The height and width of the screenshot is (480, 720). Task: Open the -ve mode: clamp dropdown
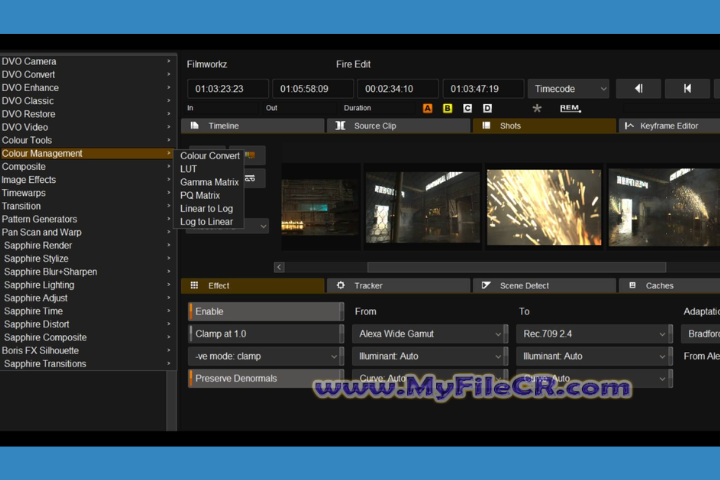[x=264, y=356]
